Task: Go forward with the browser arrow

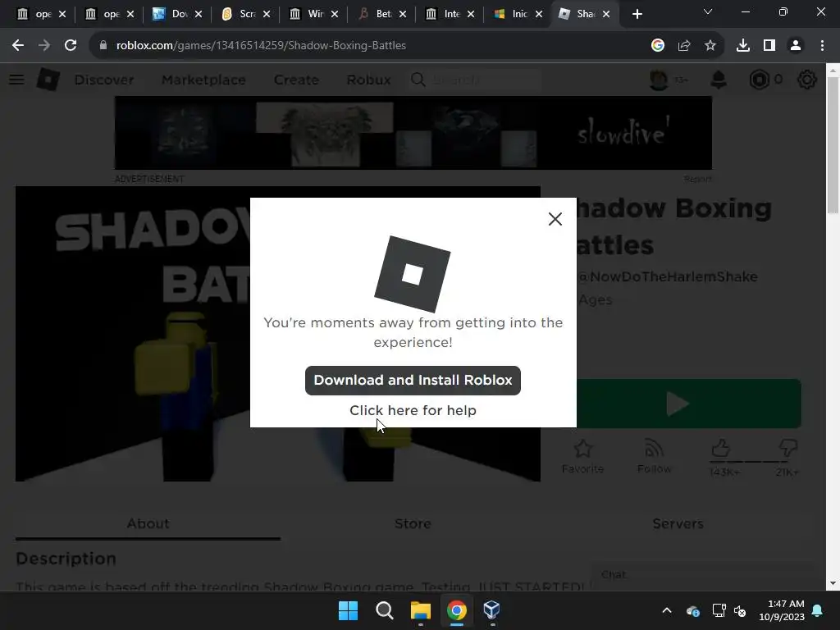Action: 44,46
